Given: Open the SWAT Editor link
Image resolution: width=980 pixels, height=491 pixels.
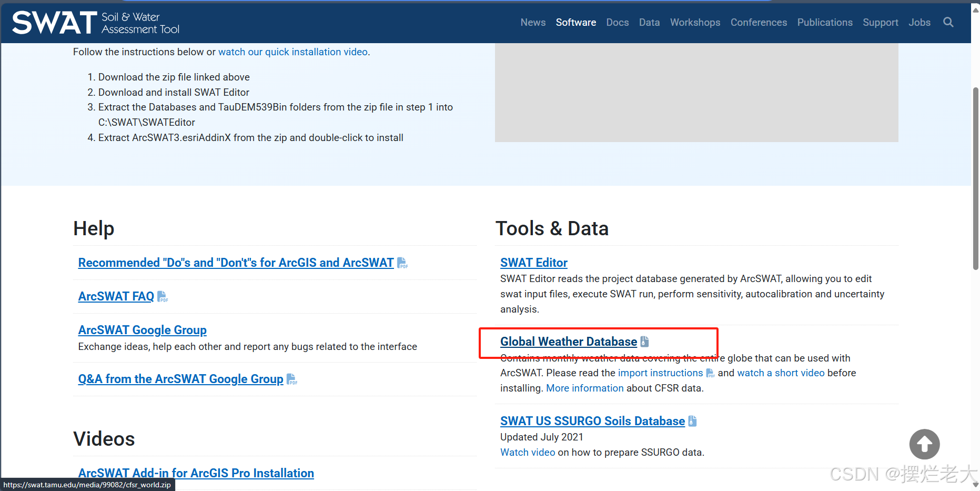Looking at the screenshot, I should click(533, 263).
